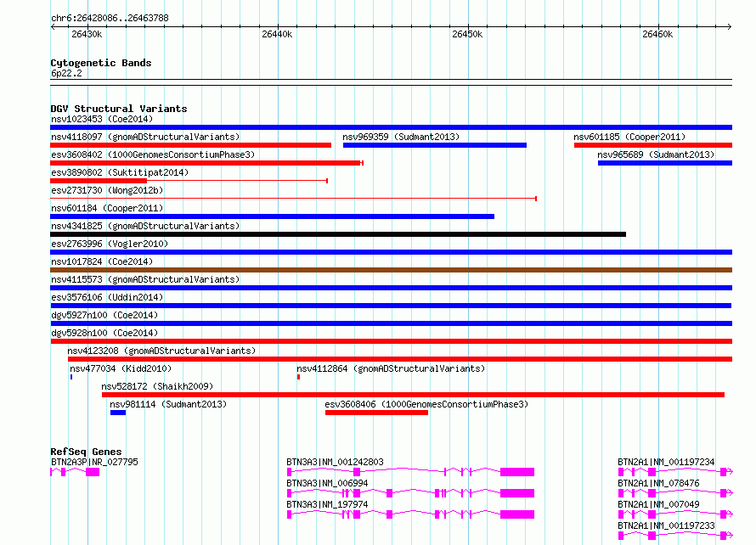Screen dimensions: 756x545
Task: Open nsv965689 (Sudmant2013) label
Action: (656, 155)
